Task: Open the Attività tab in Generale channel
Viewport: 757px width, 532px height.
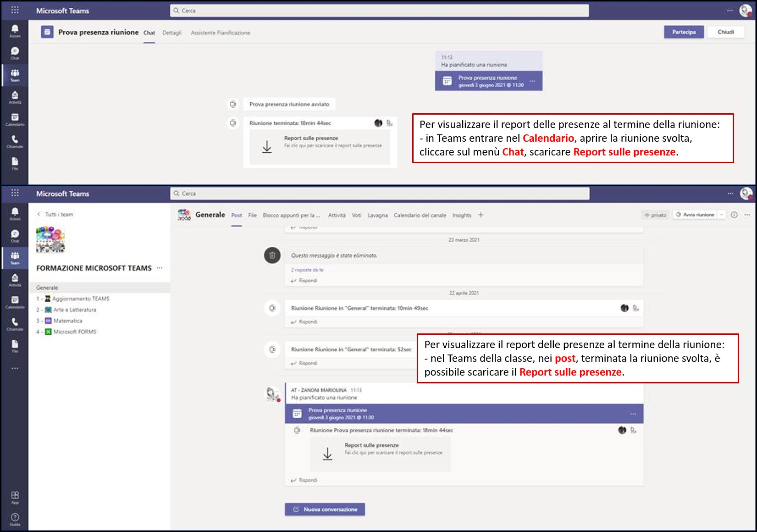Action: click(337, 215)
